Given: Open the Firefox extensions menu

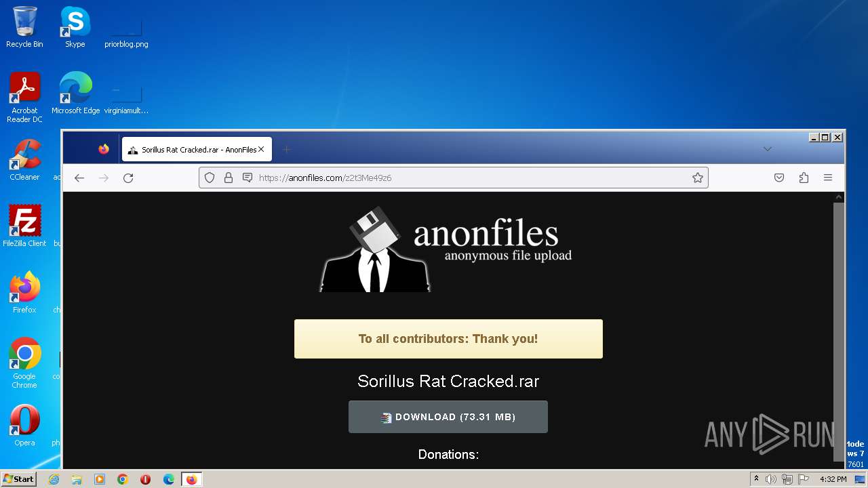Looking at the screenshot, I should pyautogui.click(x=804, y=178).
